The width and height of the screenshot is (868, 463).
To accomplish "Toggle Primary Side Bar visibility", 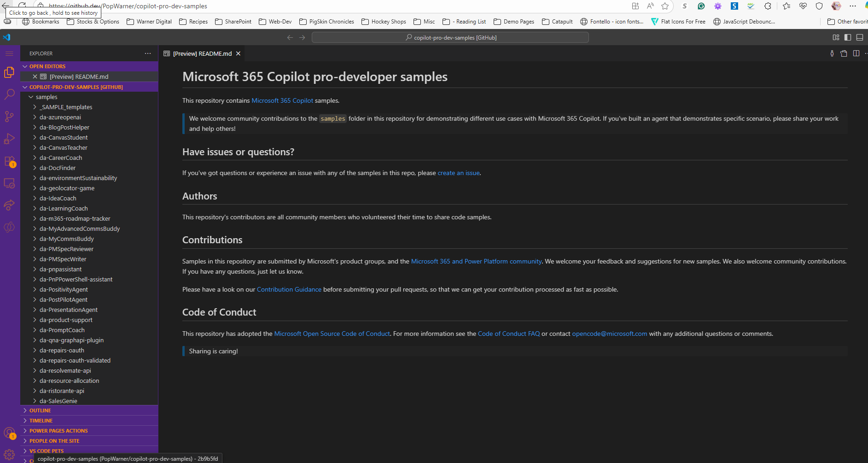I will click(848, 37).
